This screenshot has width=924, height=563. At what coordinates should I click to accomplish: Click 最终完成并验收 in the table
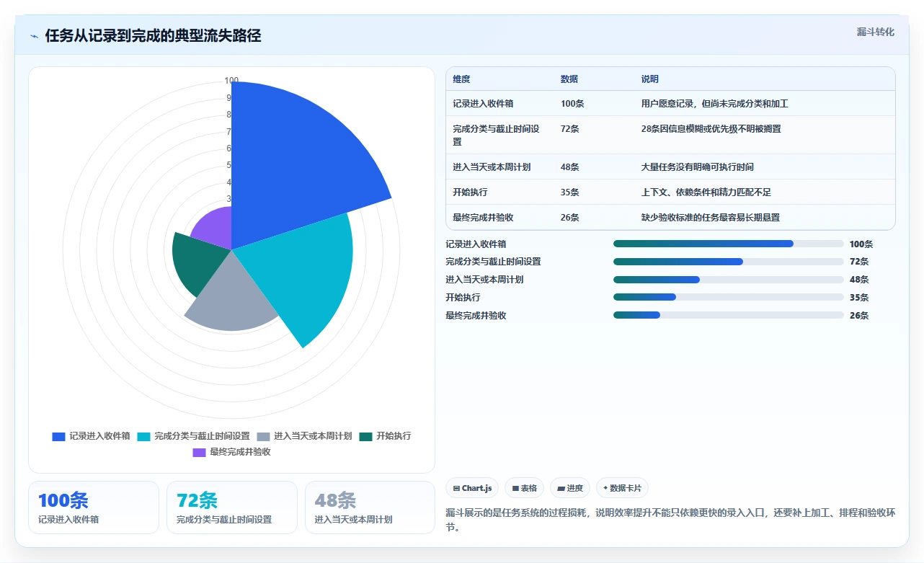point(484,218)
